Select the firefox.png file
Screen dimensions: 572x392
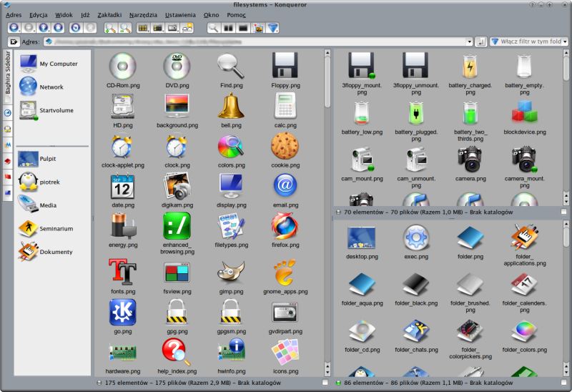(285, 230)
